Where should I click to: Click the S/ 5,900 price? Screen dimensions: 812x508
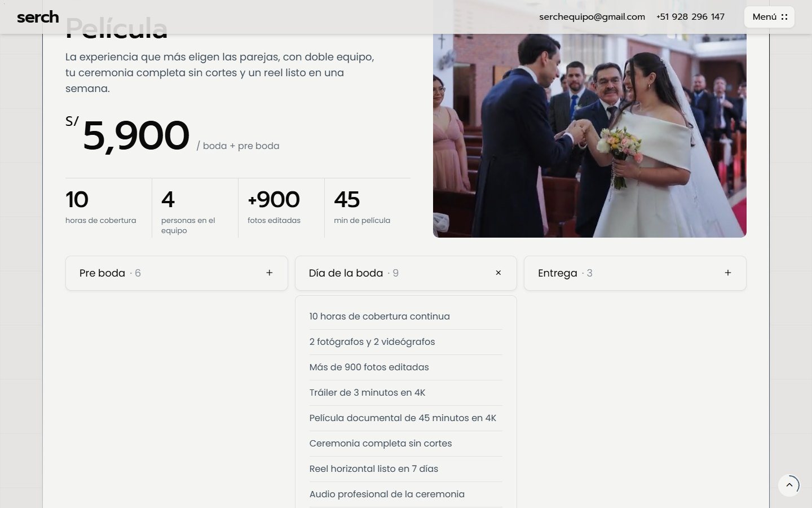tap(127, 135)
